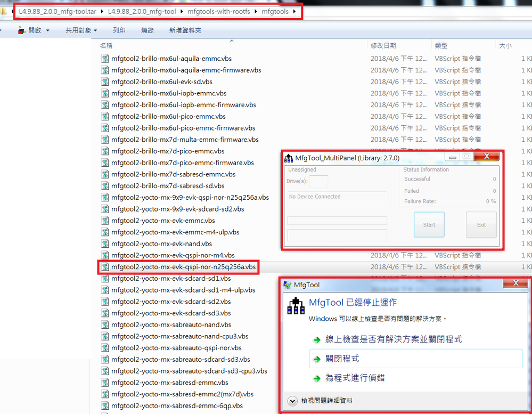Choose 為程式進行偵錯 in crash dialog
This screenshot has width=532, height=414.
(x=355, y=378)
